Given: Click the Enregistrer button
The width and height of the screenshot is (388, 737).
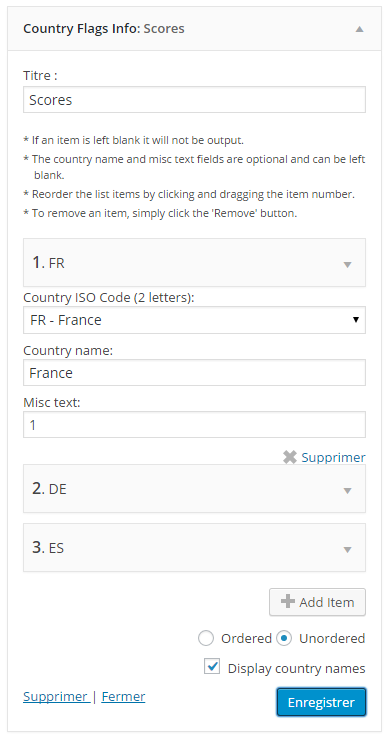Looking at the screenshot, I should click(321, 702).
